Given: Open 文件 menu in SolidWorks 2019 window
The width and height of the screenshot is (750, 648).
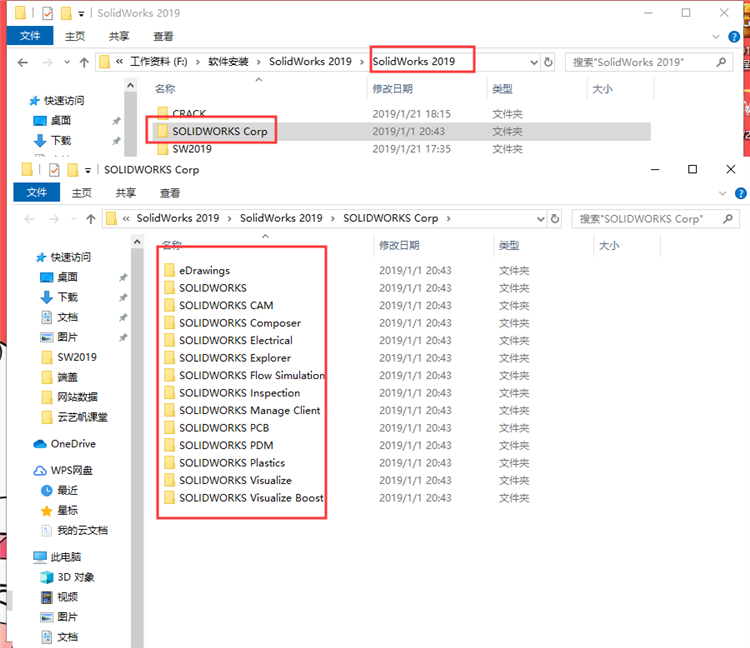Looking at the screenshot, I should click(x=30, y=36).
